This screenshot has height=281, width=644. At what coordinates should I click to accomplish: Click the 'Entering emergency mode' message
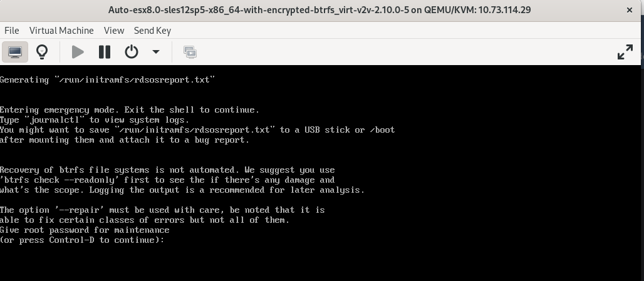tap(130, 110)
